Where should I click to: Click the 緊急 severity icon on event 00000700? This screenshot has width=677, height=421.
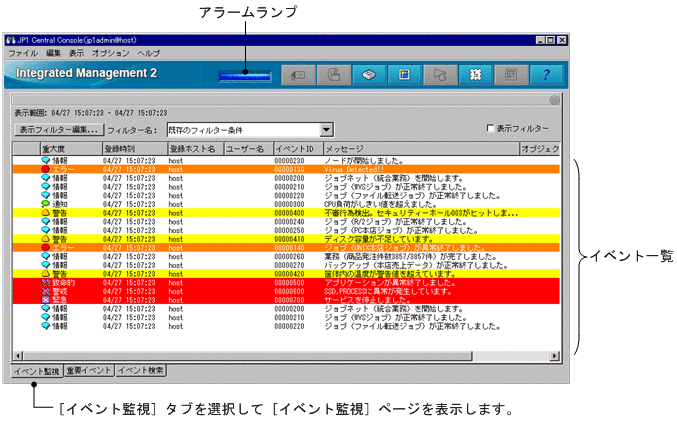pos(45,300)
